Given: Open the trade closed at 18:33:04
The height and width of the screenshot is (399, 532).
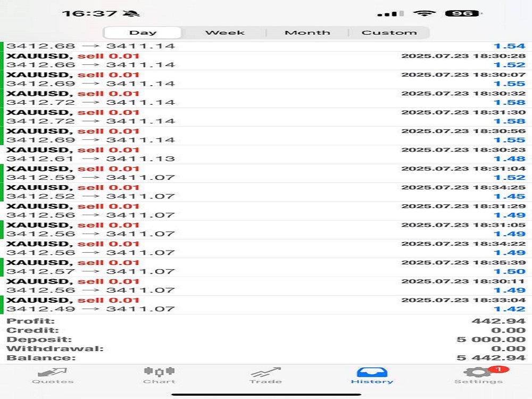Looking at the screenshot, I should (x=266, y=305).
